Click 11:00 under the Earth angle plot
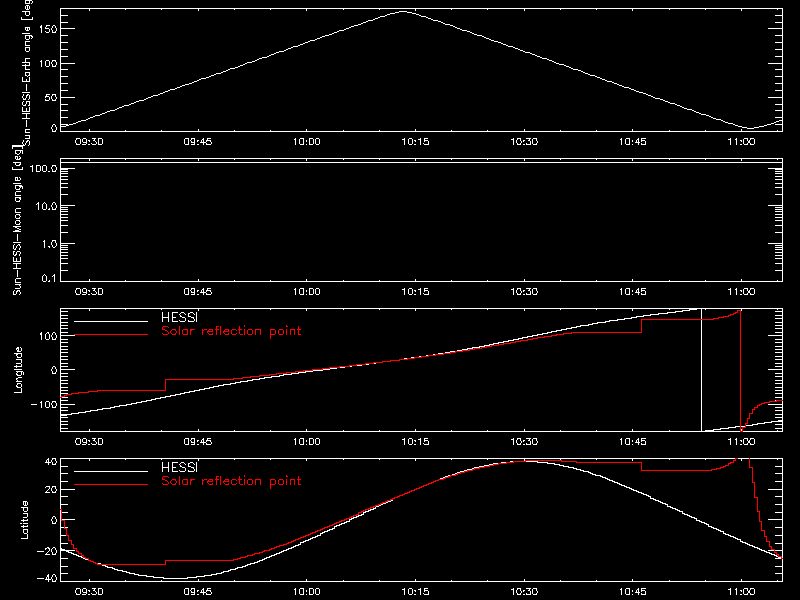Viewport: 800px width, 600px height. coord(741,142)
